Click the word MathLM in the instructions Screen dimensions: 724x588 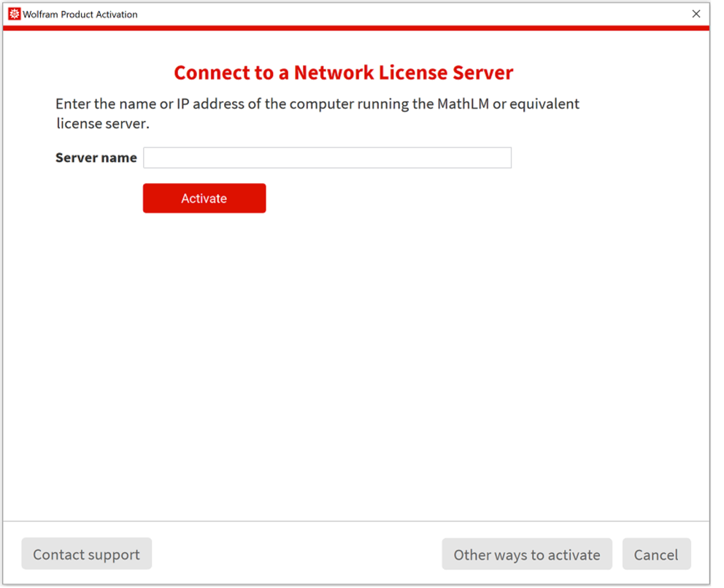pyautogui.click(x=463, y=104)
